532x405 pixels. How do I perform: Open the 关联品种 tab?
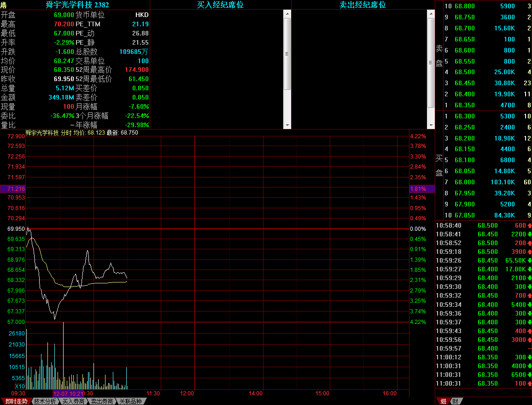131,401
